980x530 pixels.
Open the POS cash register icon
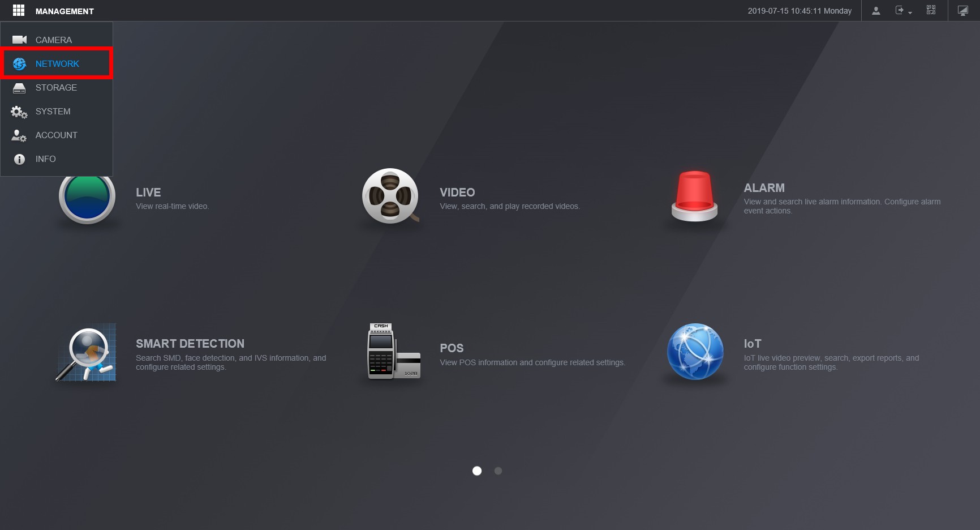394,351
